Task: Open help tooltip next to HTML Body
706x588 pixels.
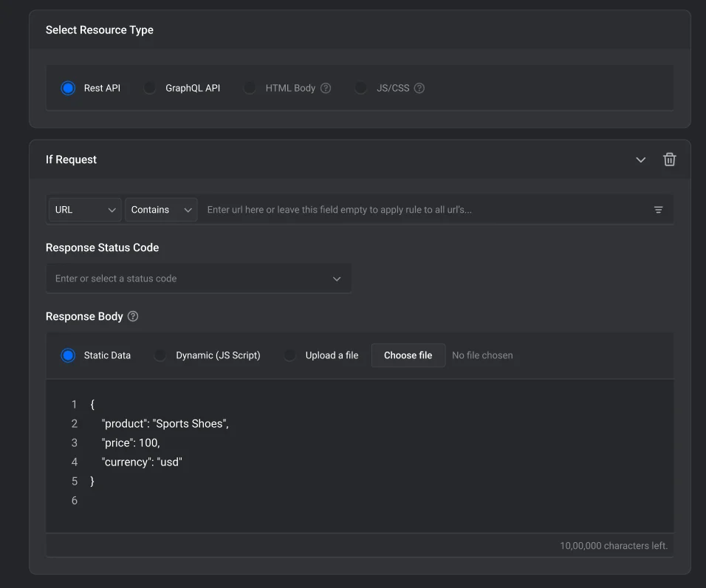Action: (x=326, y=88)
